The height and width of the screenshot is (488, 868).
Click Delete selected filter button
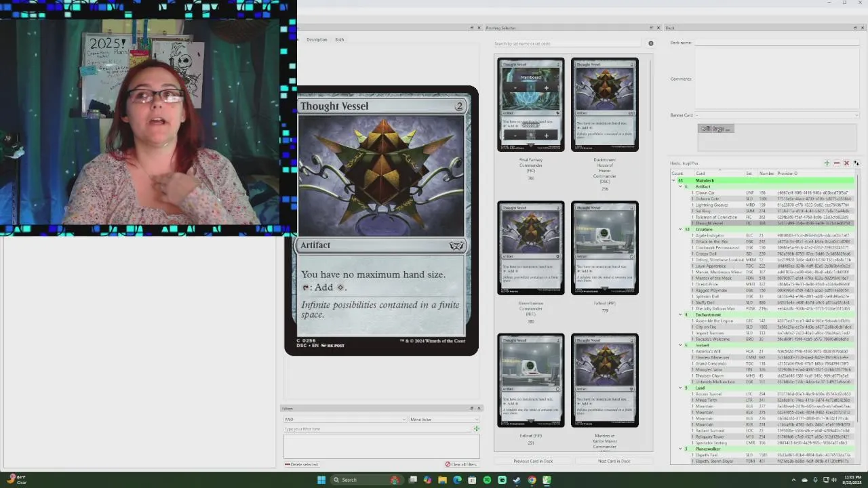click(x=301, y=464)
